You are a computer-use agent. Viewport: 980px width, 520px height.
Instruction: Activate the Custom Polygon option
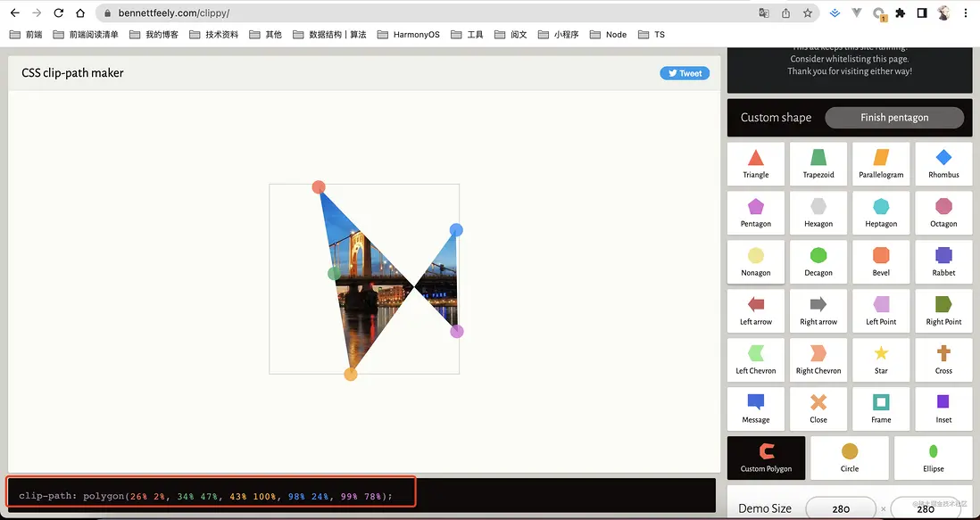pos(767,458)
